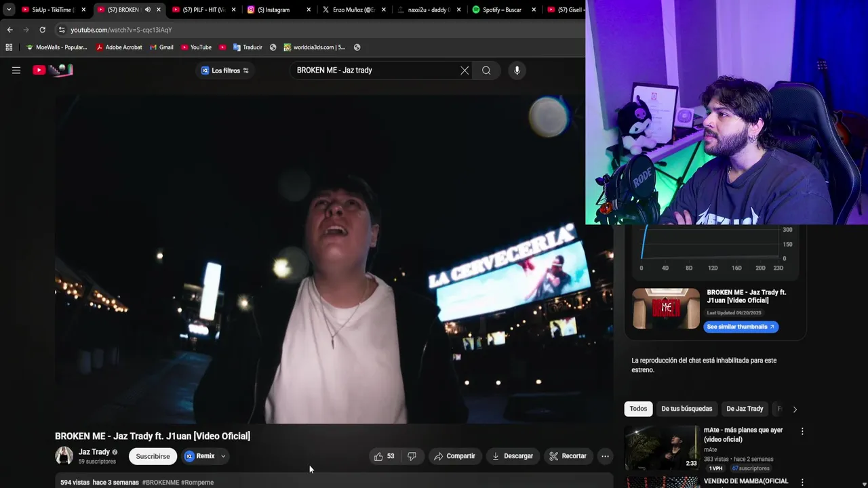Viewport: 868px width, 488px height.
Task: Close the SixUp - TikiTime tab
Action: [83, 9]
